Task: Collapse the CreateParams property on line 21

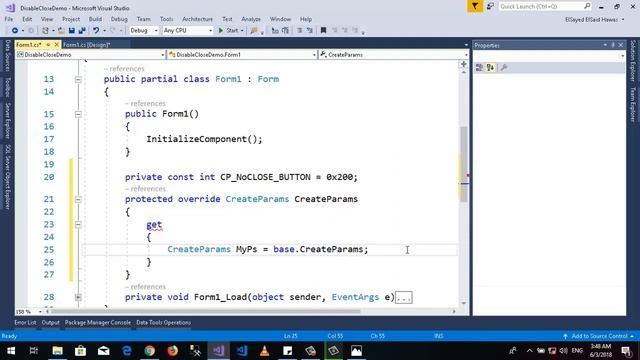Action: 78,200
